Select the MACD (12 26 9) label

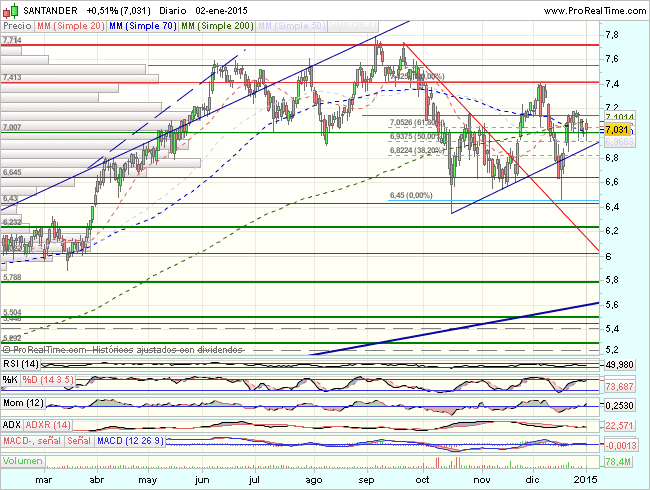tap(131, 441)
